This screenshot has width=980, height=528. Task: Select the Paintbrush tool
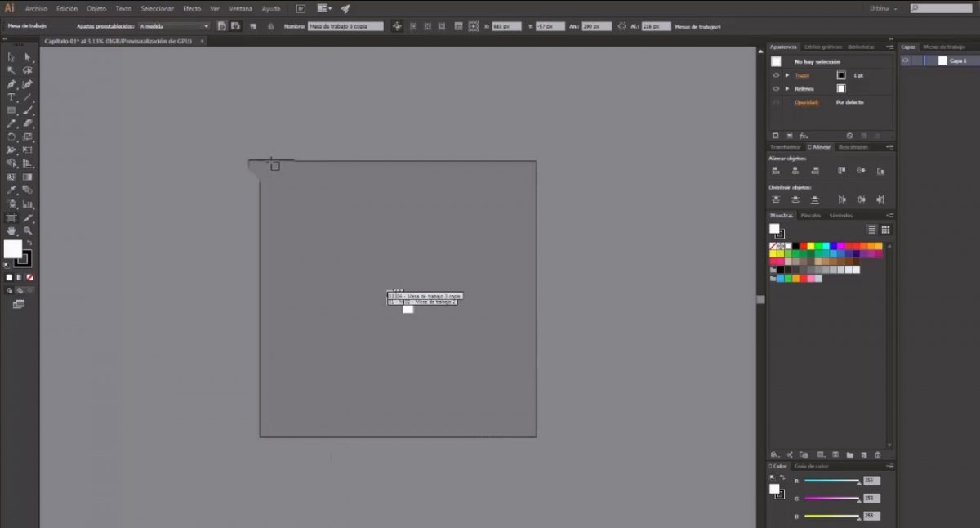28,110
